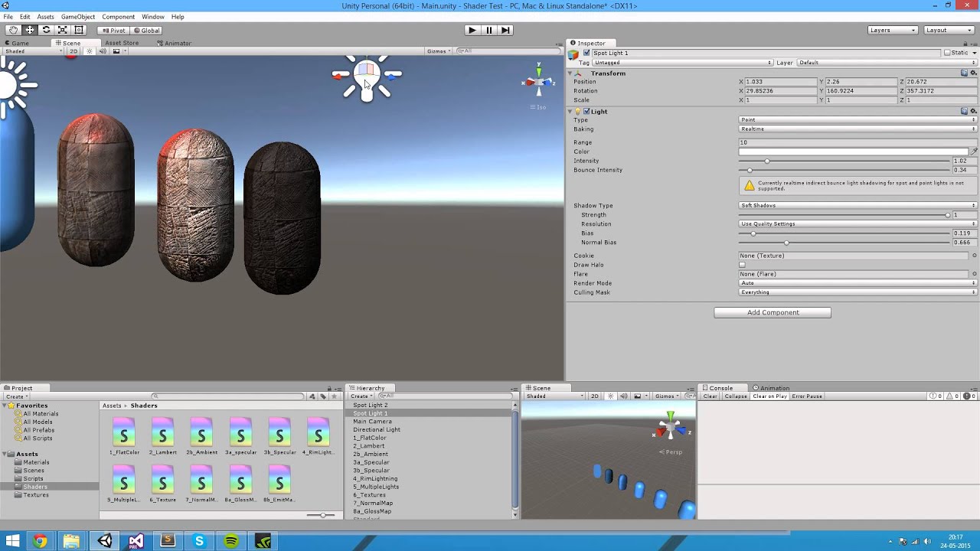Select Directional Light in Hierarchy
This screenshot has height=551, width=980.
(x=377, y=430)
